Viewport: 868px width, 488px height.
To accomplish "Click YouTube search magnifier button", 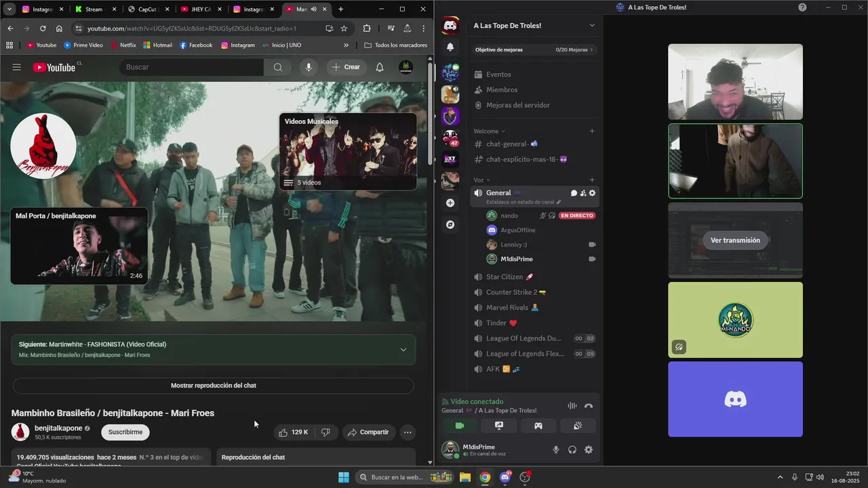I will point(278,67).
